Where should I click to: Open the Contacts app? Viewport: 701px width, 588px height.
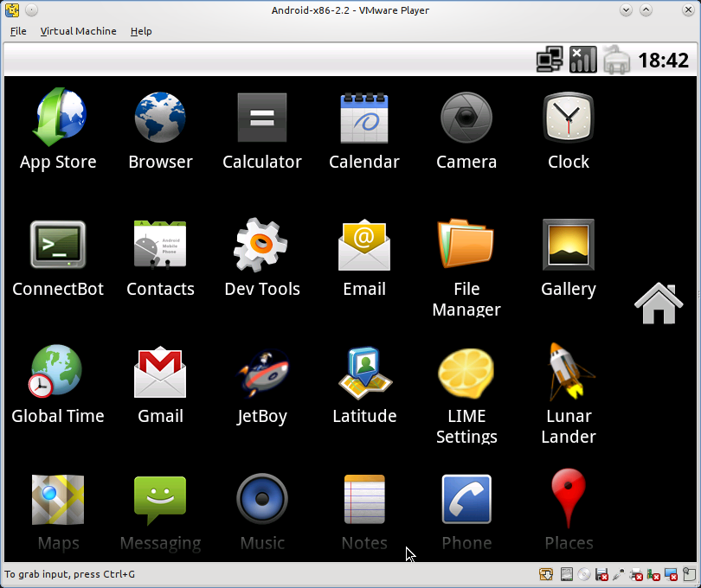click(160, 258)
